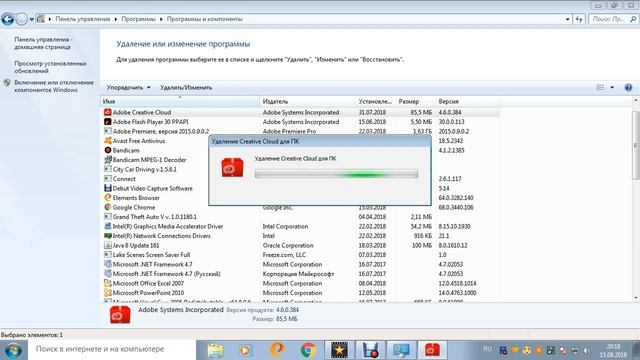The height and width of the screenshot is (360, 640).
Task: Select Microsoft .NET Framework 4.7 (Русский) row
Action: tap(300, 274)
